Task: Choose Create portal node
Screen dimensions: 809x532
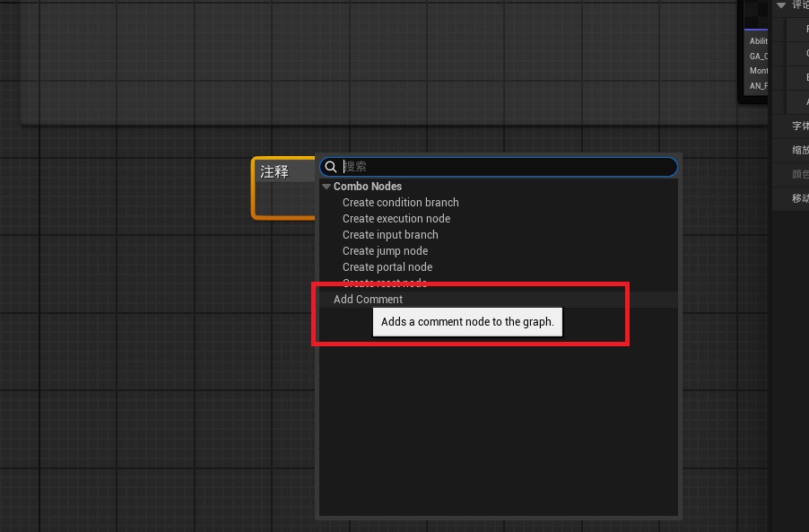Action: [387, 267]
